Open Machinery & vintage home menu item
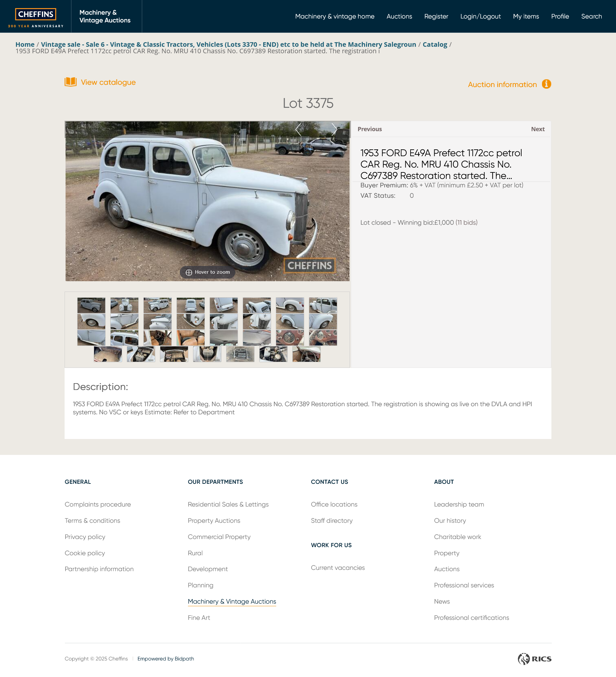Screen dimensions: 616x677 335,17
